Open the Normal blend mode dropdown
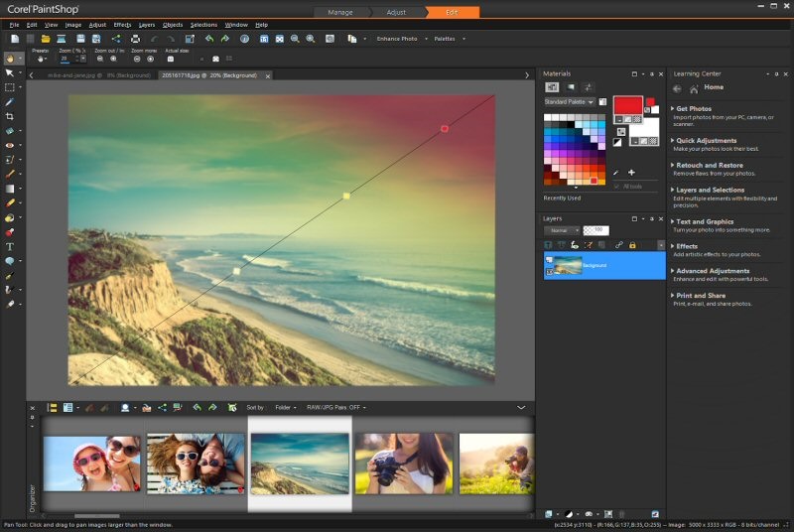 tap(562, 229)
